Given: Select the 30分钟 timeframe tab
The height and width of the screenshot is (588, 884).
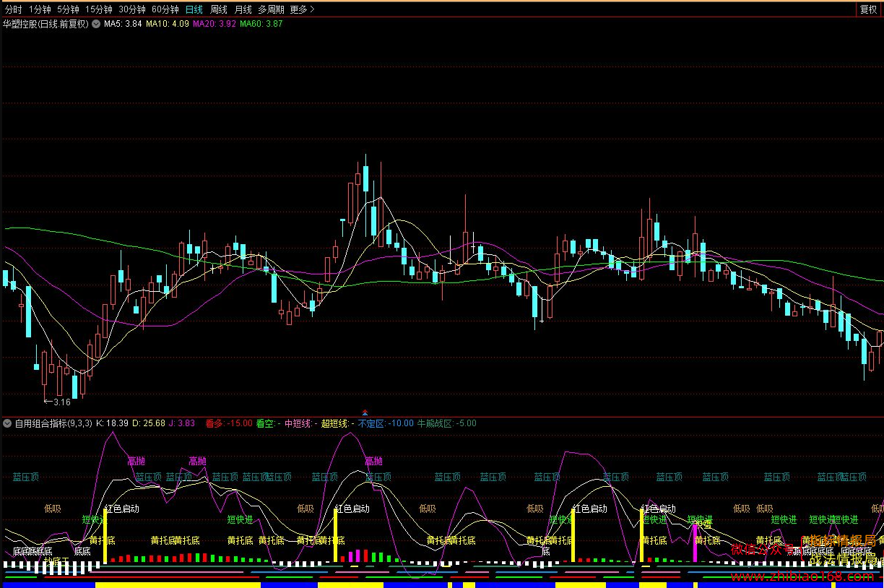Looking at the screenshot, I should (132, 9).
